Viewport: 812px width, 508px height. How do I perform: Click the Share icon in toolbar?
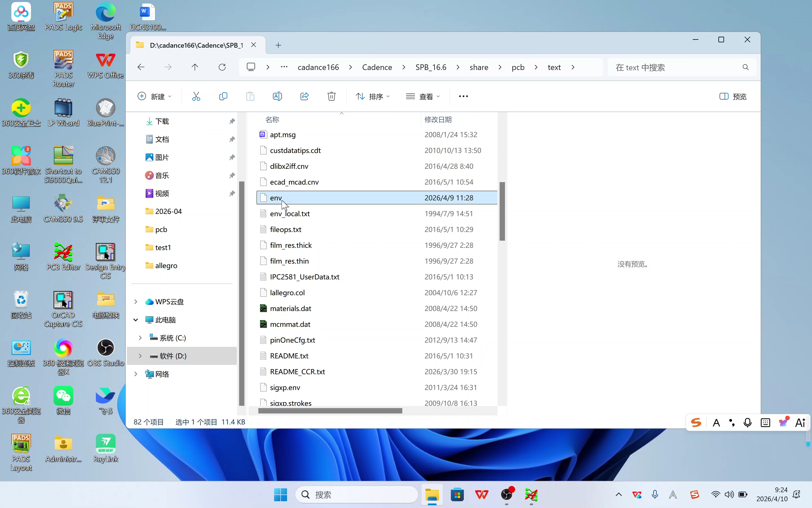304,97
